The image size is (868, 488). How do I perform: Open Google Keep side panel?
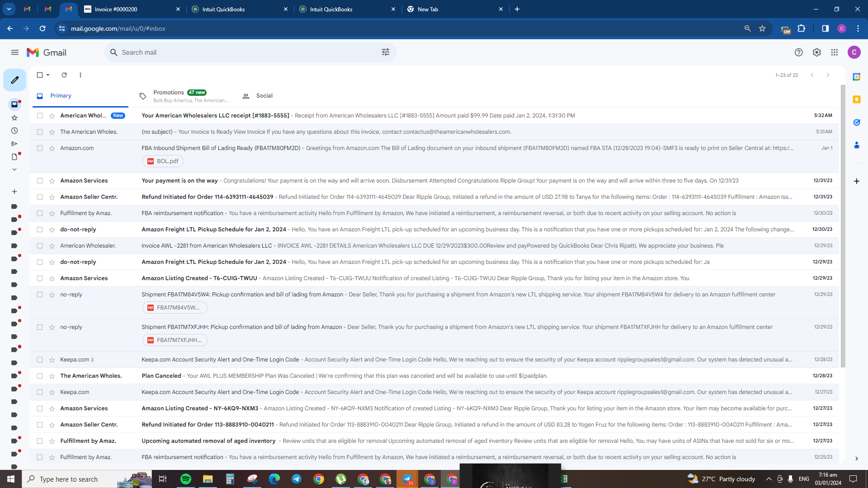click(856, 99)
